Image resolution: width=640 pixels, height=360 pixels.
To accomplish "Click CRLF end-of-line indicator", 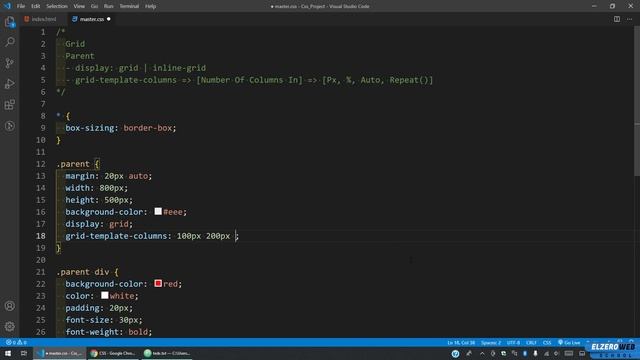I will (531, 342).
